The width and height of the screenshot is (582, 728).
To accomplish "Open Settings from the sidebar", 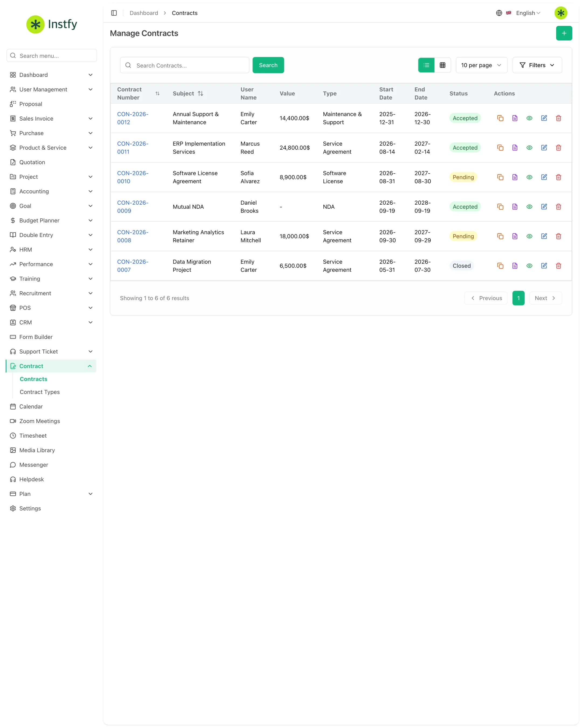I will (x=51, y=508).
